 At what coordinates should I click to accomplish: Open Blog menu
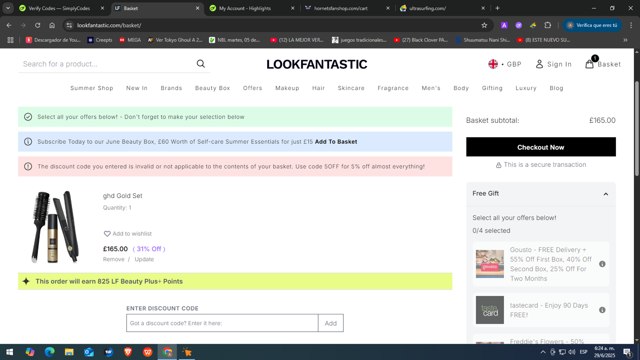coord(556,88)
